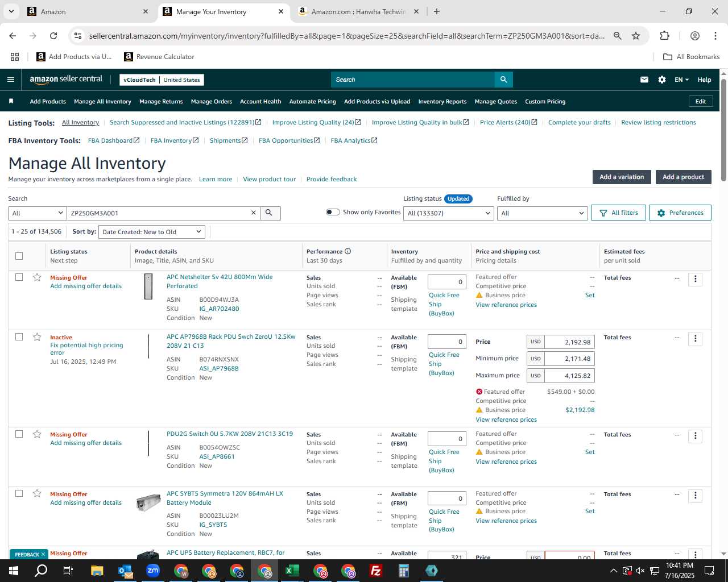The image size is (728, 582).
Task: Open actions menu for PDU2G Switch row
Action: tap(695, 436)
